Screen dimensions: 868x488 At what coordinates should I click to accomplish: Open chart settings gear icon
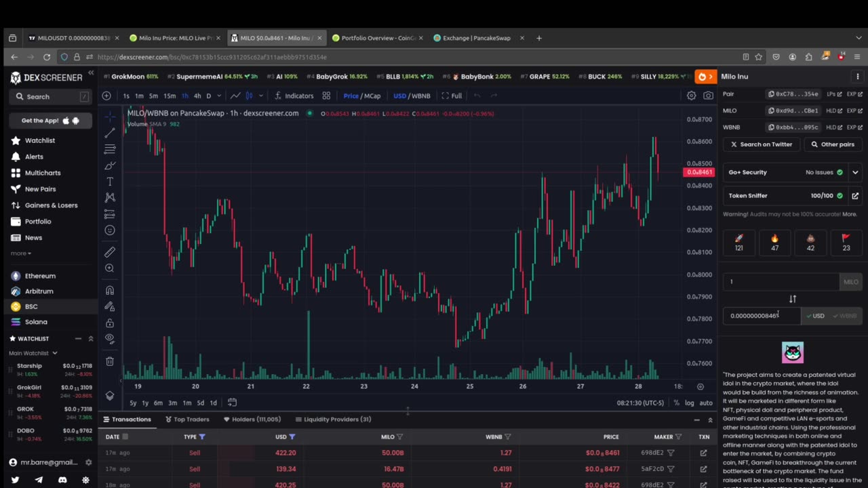[692, 96]
